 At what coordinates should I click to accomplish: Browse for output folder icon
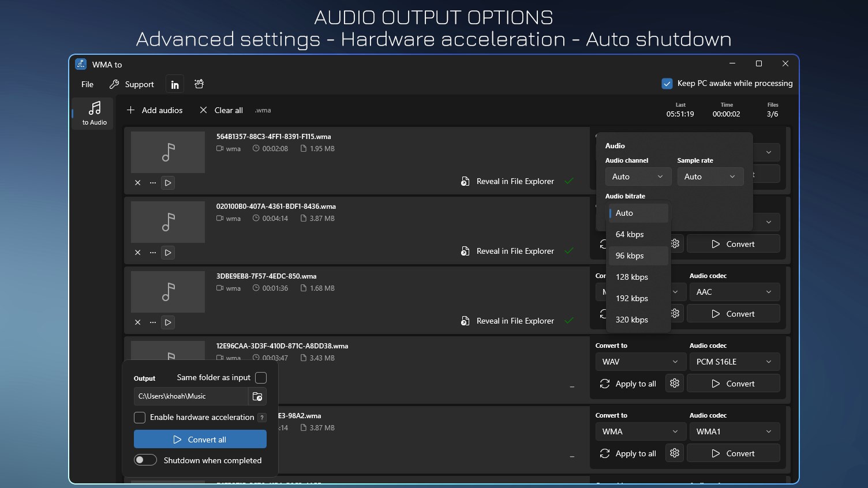click(257, 396)
